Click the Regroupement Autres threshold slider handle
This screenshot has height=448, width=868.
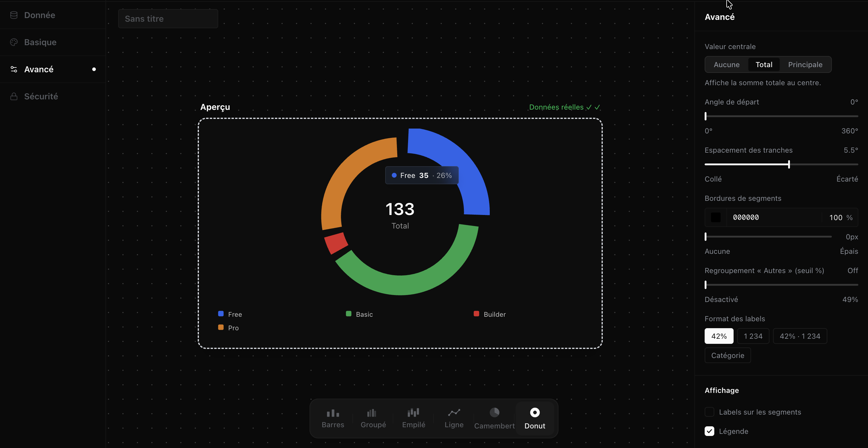pos(706,285)
